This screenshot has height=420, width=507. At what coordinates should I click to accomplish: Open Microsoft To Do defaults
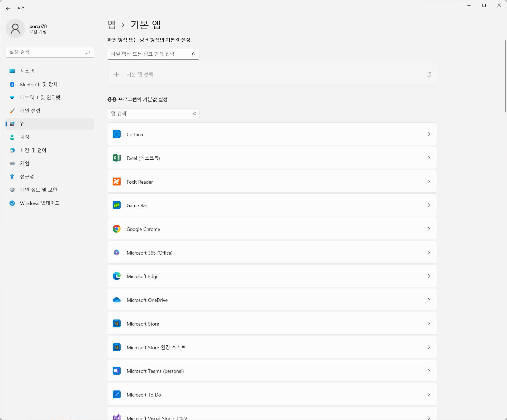pos(272,394)
